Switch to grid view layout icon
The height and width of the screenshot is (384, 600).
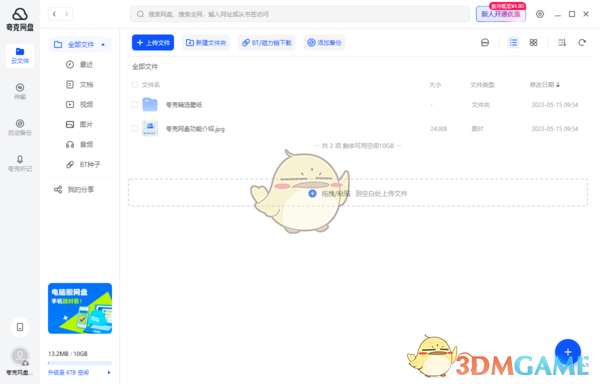tap(533, 42)
